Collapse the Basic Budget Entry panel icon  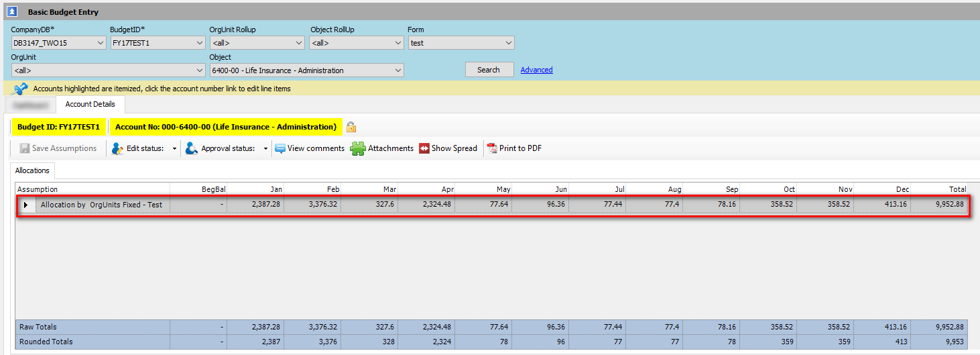[x=12, y=12]
